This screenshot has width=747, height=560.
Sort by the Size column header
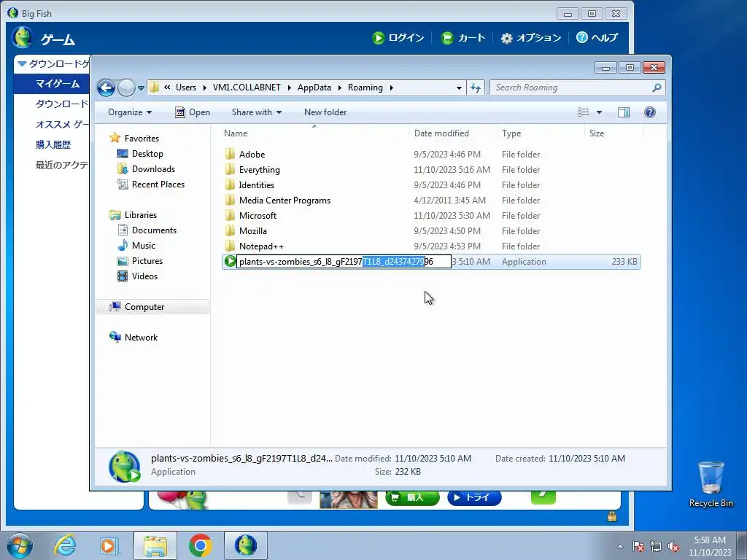597,133
